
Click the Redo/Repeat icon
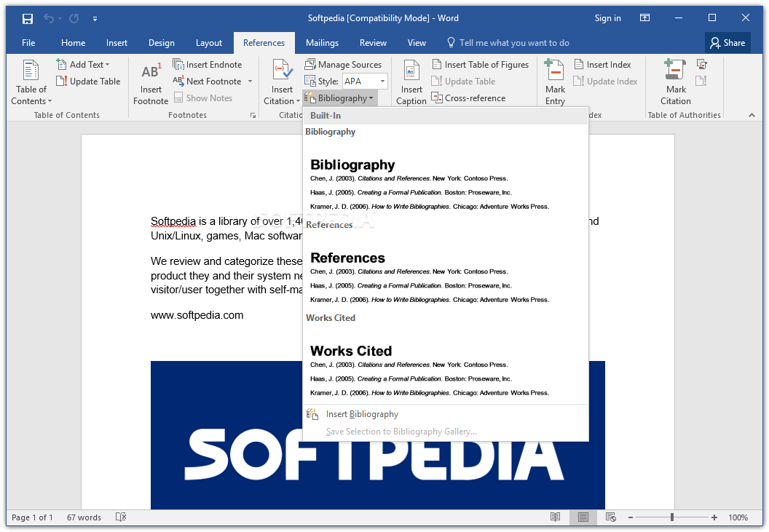(x=74, y=19)
